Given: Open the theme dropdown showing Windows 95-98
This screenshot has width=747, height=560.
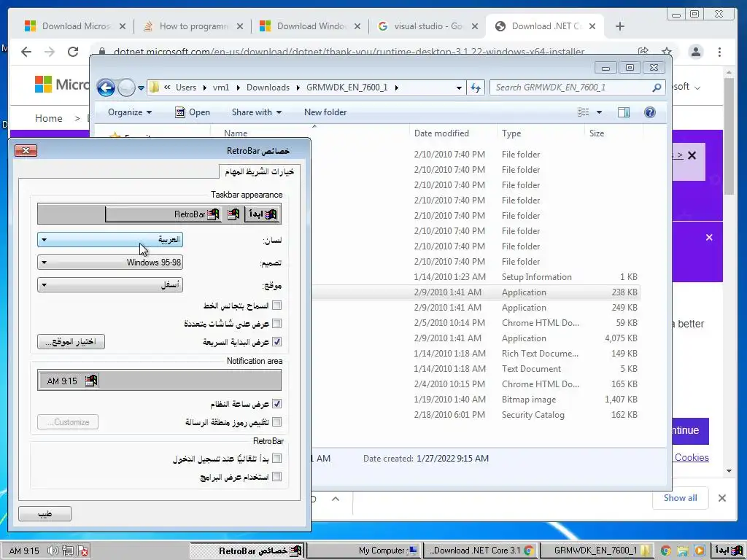Looking at the screenshot, I should 110,262.
